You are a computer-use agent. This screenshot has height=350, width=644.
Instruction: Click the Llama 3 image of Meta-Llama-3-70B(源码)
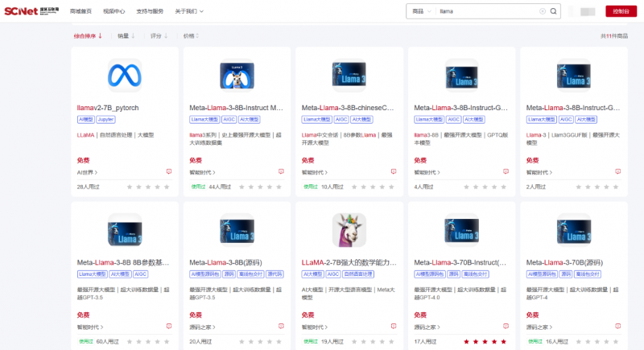[574, 230]
